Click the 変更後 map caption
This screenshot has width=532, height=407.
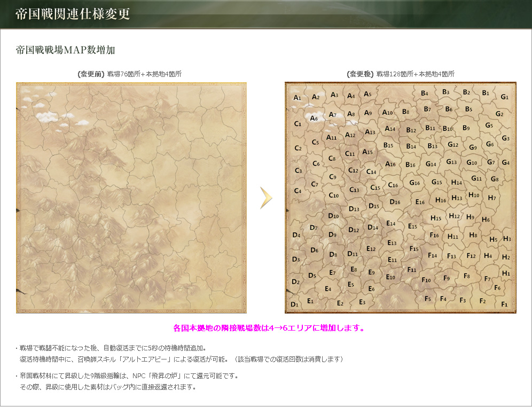(x=401, y=74)
